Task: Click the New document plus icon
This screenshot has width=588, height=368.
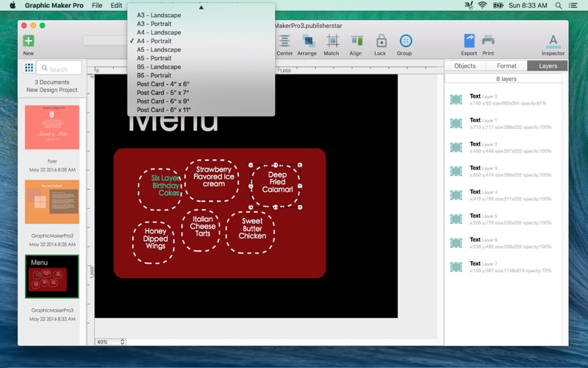Action: 29,40
